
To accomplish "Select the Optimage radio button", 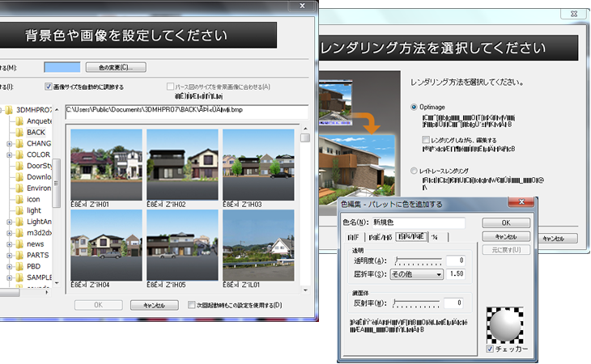I will [415, 107].
